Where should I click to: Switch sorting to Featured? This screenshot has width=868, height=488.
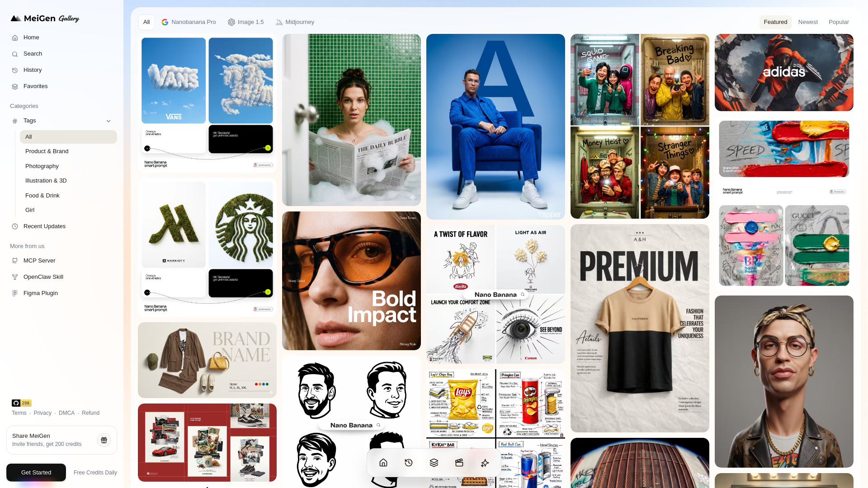[775, 22]
